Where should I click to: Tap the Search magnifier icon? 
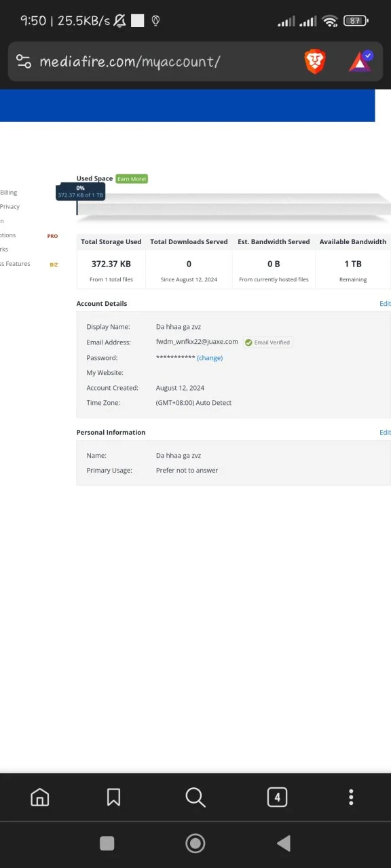point(195,797)
